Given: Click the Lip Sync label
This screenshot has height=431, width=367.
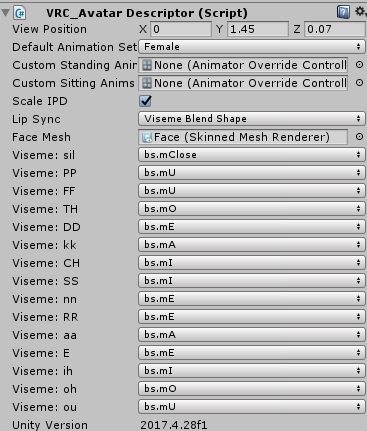Looking at the screenshot, I should coord(36,119).
